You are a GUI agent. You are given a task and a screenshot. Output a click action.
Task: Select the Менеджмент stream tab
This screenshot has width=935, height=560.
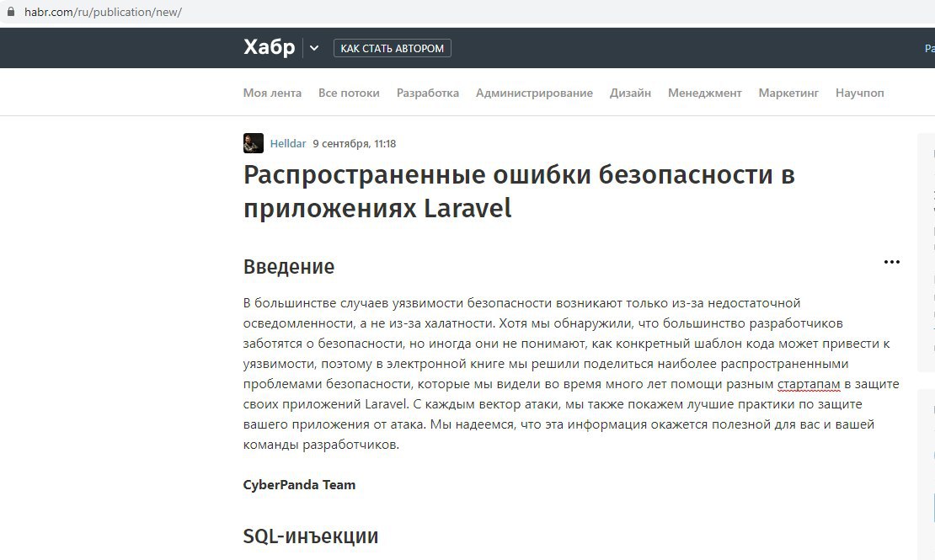[x=705, y=93]
